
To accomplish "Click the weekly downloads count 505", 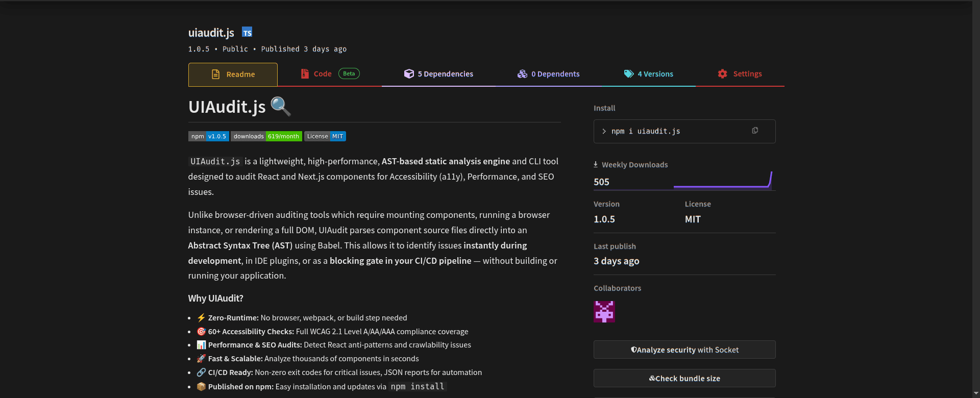I will (x=601, y=182).
